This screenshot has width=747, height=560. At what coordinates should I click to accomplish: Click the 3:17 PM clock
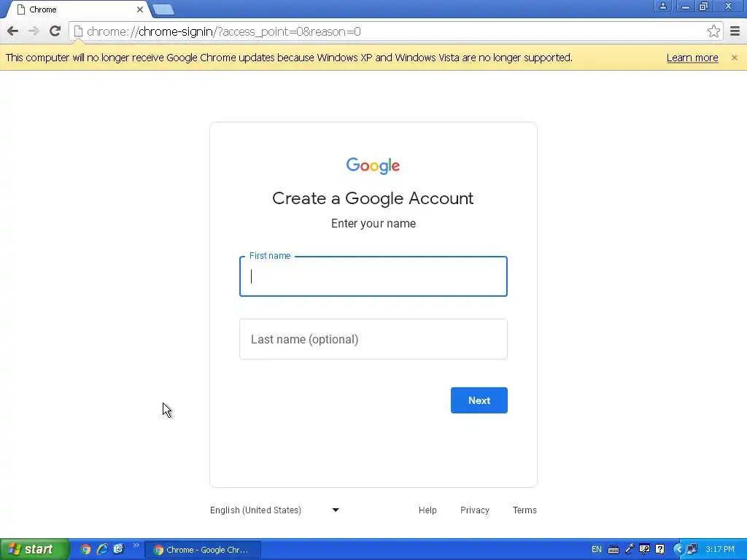720,550
